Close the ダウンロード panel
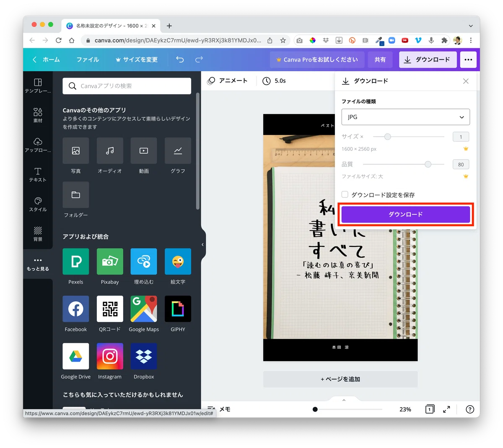Viewport: 503px width, 448px height. coord(466,81)
